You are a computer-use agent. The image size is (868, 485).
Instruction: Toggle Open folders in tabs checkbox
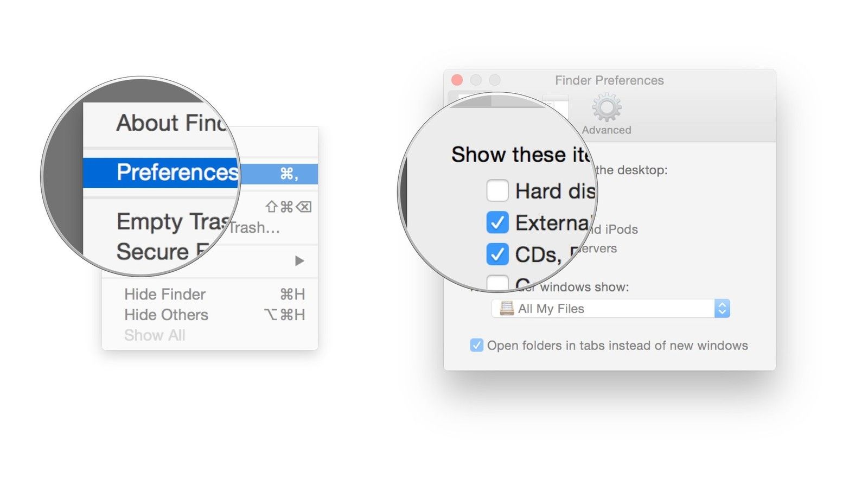click(x=476, y=345)
